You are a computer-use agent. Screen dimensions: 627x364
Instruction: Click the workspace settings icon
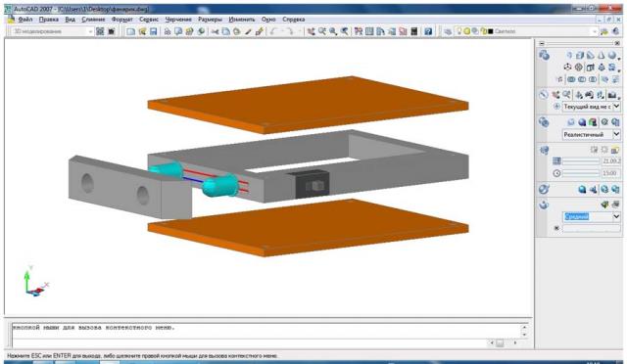coord(100,31)
